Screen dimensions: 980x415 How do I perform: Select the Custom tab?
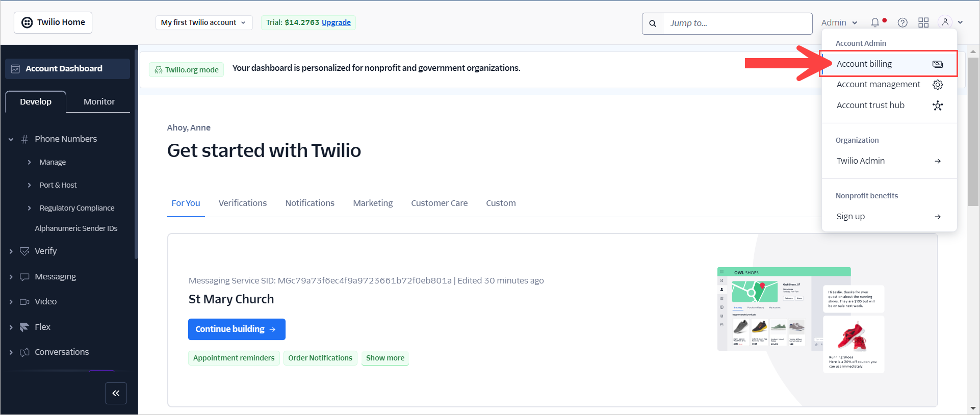click(x=501, y=203)
